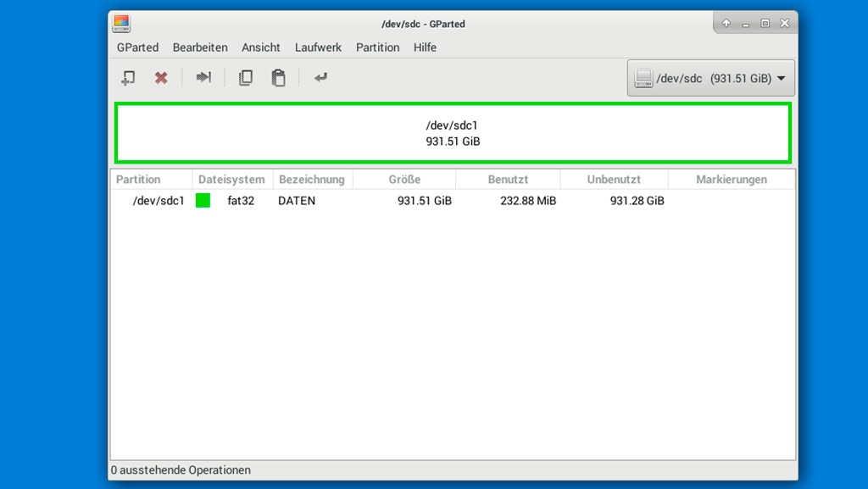
Task: Open the Bearbeiten menu
Action: pyautogui.click(x=200, y=47)
